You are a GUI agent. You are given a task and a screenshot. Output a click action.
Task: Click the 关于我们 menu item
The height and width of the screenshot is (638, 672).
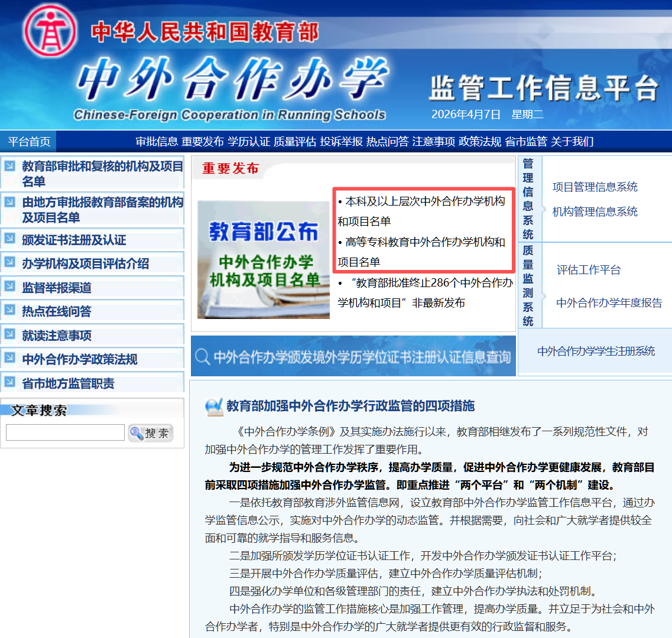point(573,142)
